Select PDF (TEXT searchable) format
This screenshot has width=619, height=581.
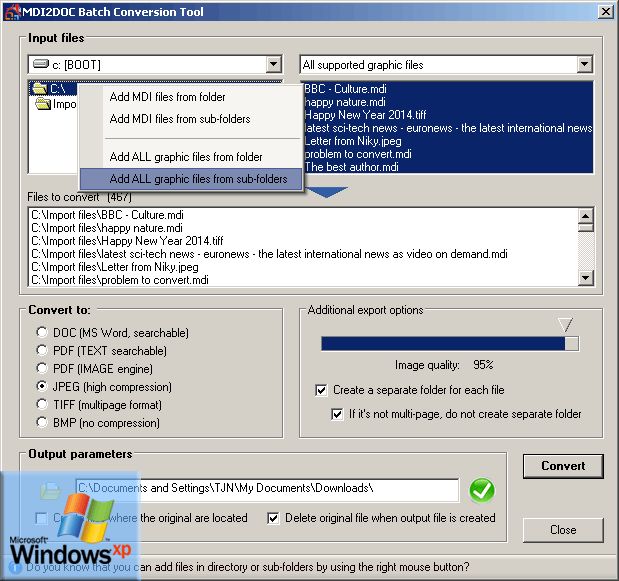coord(42,350)
